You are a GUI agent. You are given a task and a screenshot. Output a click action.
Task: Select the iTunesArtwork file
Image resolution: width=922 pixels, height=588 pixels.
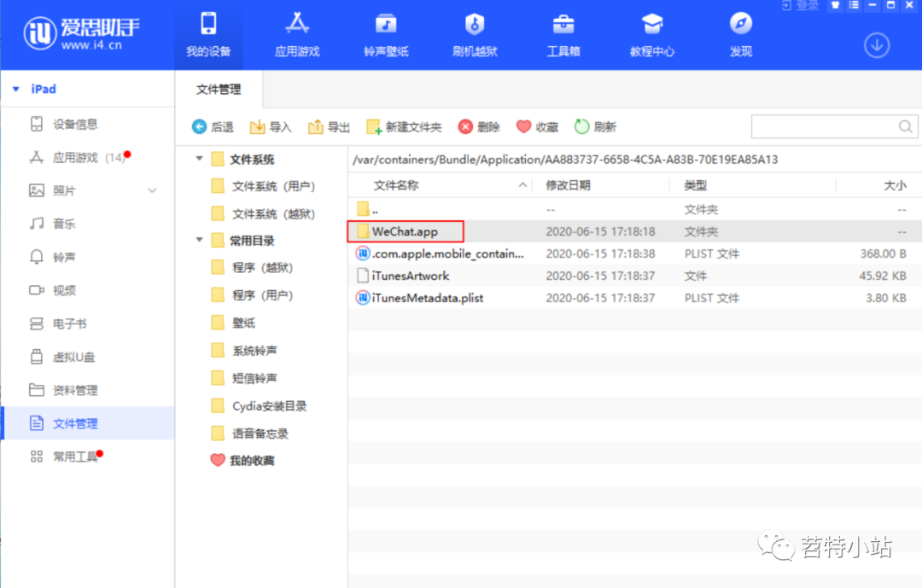[x=634, y=276]
